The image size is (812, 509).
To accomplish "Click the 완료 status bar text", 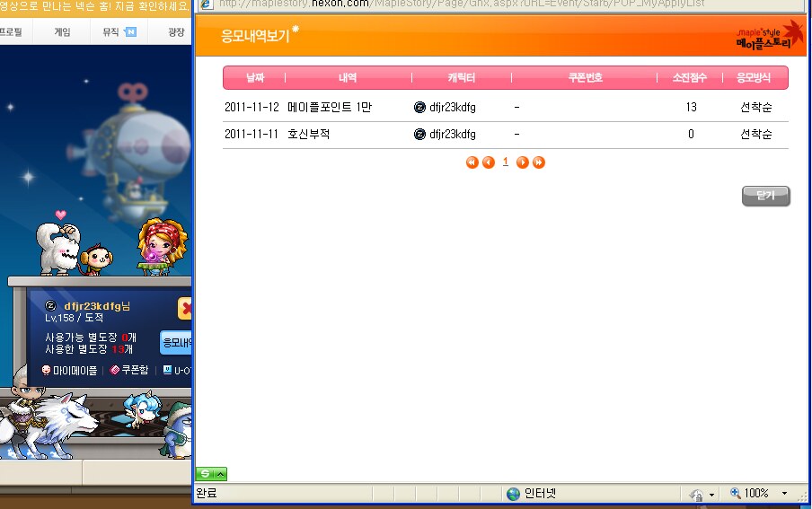I will click(x=206, y=494).
